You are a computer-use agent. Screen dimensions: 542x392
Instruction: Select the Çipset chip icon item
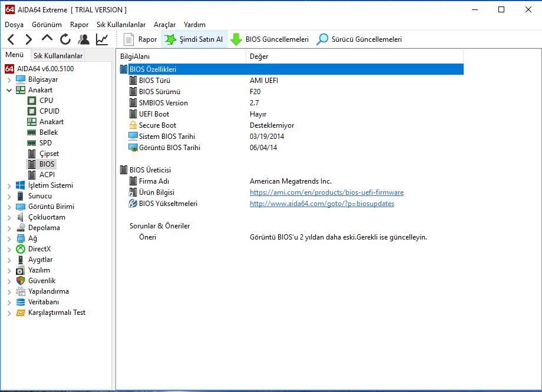point(32,154)
